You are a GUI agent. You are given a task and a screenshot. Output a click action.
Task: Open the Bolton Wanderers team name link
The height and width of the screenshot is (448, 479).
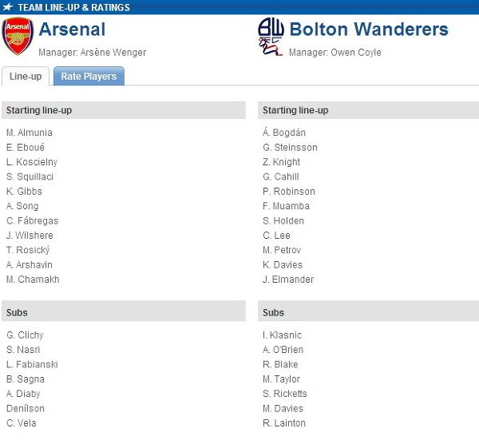coord(369,30)
